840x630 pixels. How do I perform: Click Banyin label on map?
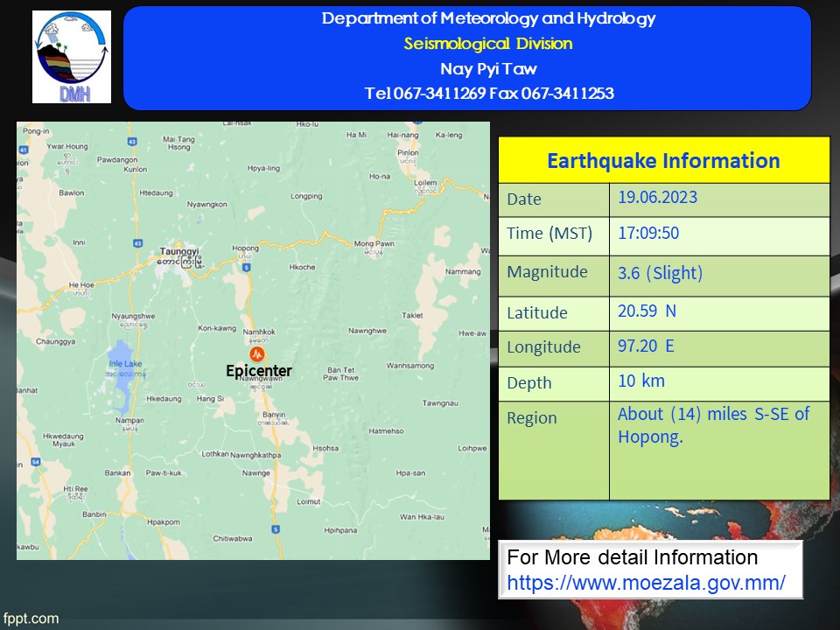274,415
